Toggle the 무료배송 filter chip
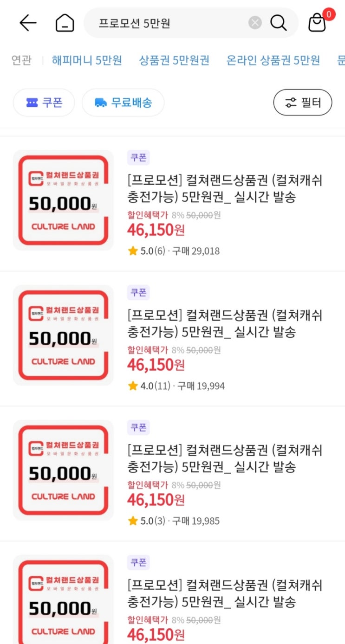This screenshot has width=345, height=644. [x=123, y=103]
